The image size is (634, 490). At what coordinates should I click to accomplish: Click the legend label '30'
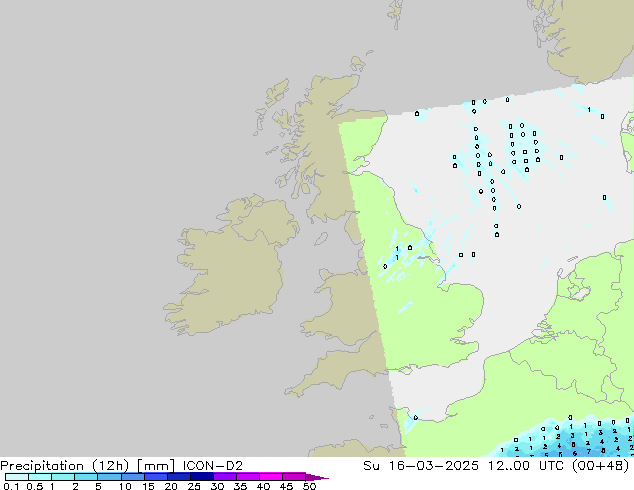coord(217,486)
